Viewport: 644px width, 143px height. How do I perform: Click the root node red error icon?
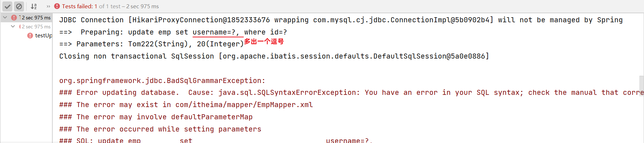[14, 18]
